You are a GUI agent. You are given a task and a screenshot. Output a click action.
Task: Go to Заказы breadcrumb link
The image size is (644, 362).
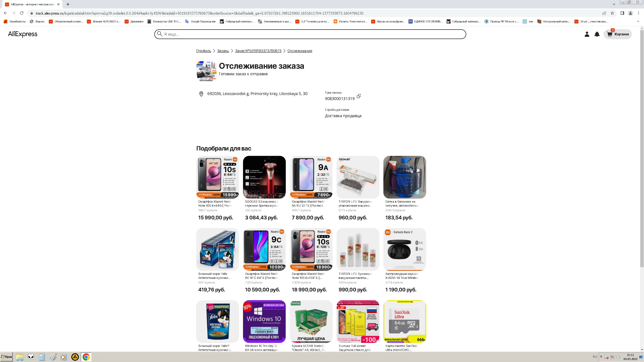point(223,51)
